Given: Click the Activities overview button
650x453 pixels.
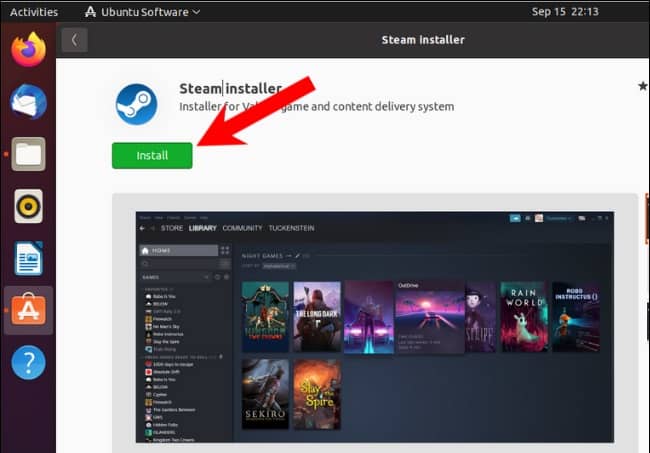Looking at the screenshot, I should (x=34, y=12).
